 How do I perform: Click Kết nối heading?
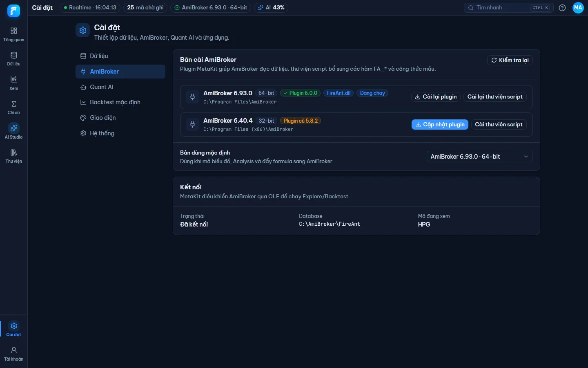point(191,187)
